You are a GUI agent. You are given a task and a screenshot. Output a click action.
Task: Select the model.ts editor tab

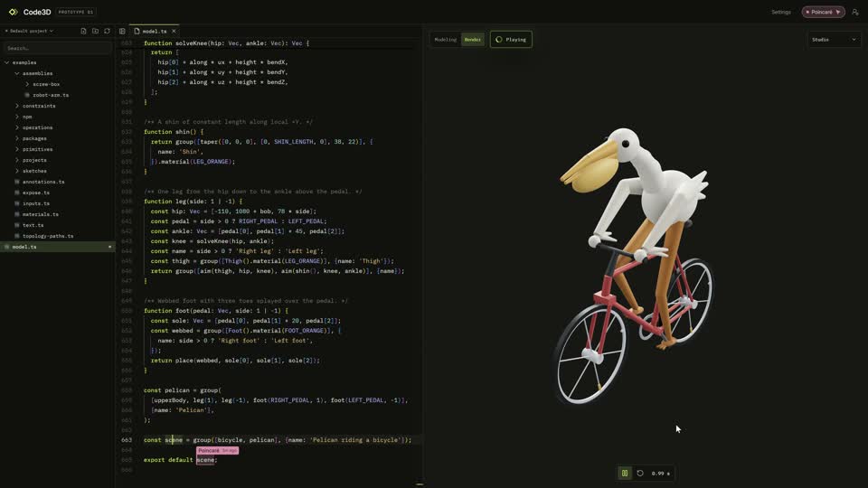155,31
